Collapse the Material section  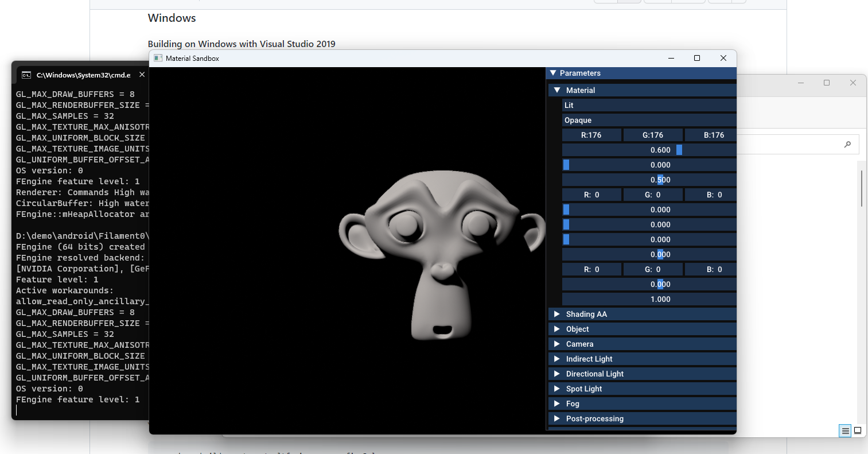(x=556, y=90)
